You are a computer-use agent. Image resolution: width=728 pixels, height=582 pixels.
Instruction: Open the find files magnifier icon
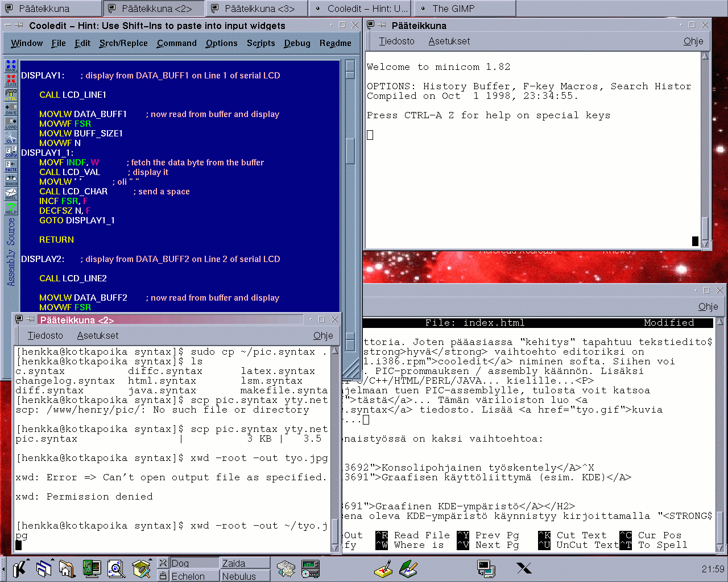pos(116,569)
